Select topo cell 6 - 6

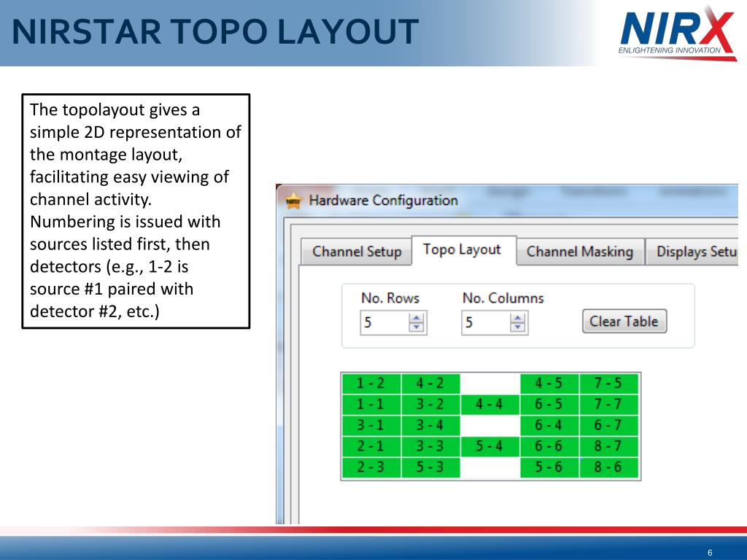549,446
